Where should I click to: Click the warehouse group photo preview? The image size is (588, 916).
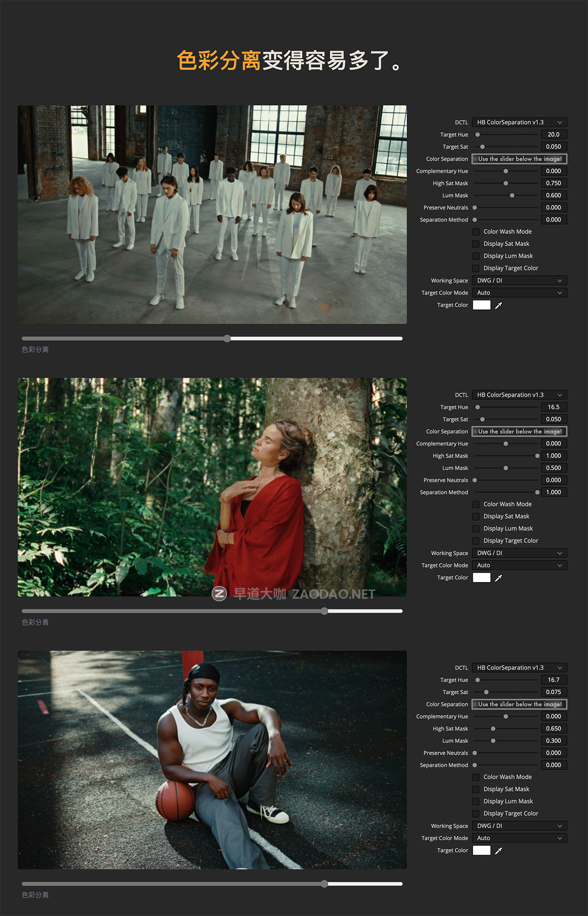[212, 214]
